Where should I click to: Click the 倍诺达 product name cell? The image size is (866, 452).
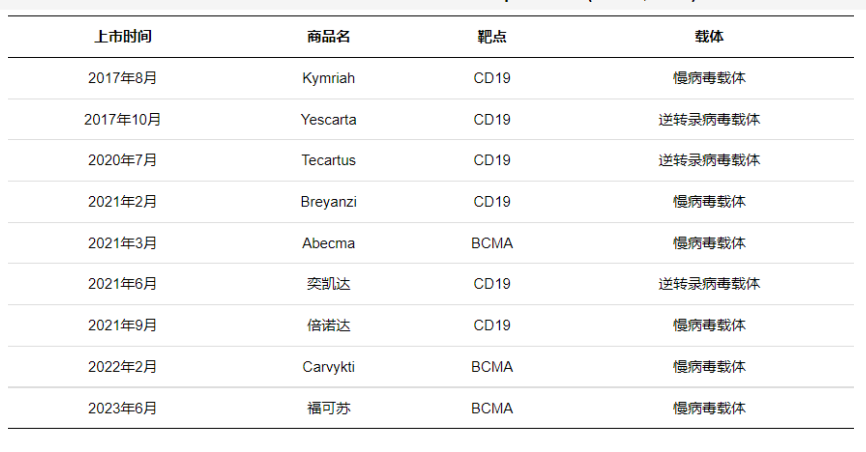click(x=328, y=325)
